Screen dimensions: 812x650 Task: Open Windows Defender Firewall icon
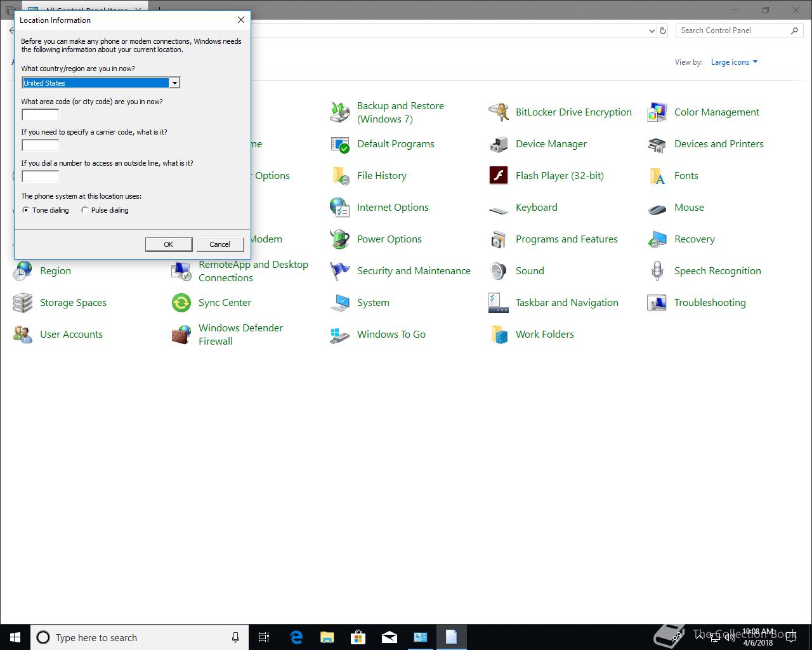point(181,335)
